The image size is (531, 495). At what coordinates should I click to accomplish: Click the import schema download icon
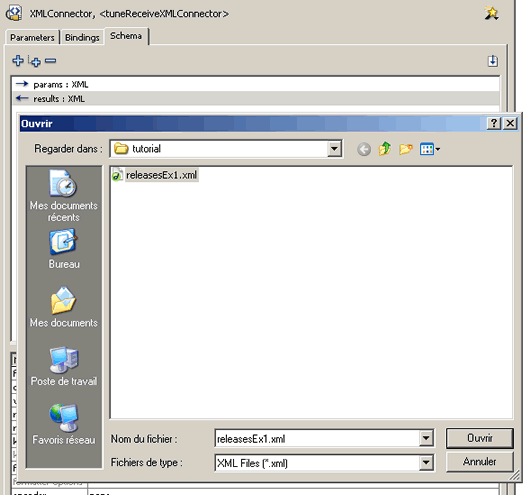(493, 61)
